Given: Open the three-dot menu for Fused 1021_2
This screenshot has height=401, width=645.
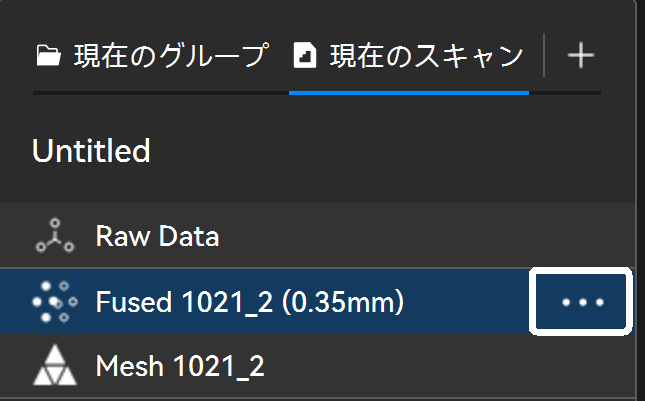Looking at the screenshot, I should 583,302.
